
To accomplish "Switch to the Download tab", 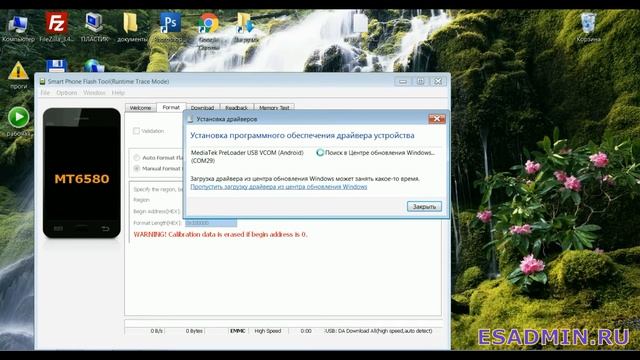I will pyautogui.click(x=202, y=108).
